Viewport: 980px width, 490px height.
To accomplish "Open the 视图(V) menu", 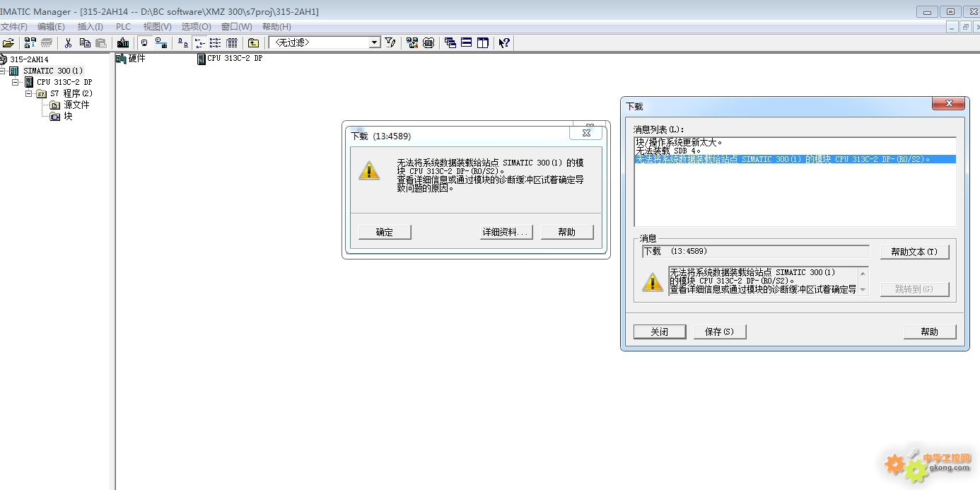I will pyautogui.click(x=157, y=27).
